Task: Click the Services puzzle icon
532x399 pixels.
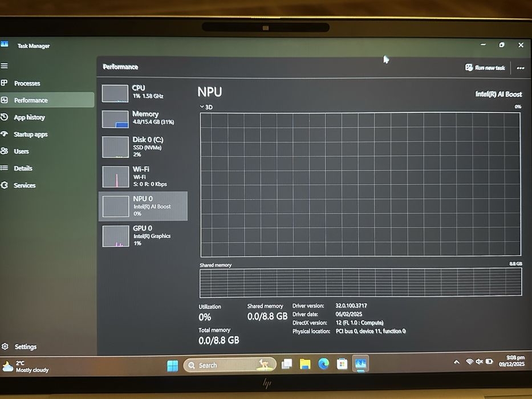Action: coord(5,185)
